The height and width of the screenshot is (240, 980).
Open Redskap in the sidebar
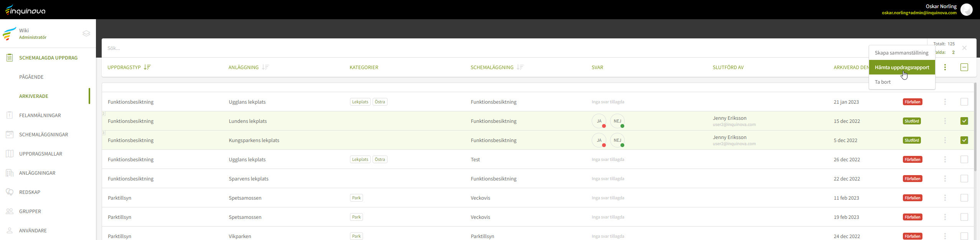pyautogui.click(x=30, y=192)
